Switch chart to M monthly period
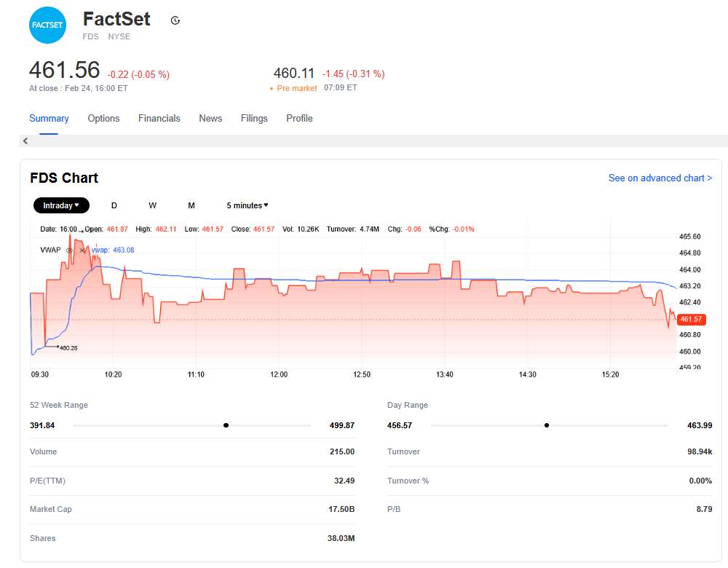The image size is (728, 568). click(191, 205)
